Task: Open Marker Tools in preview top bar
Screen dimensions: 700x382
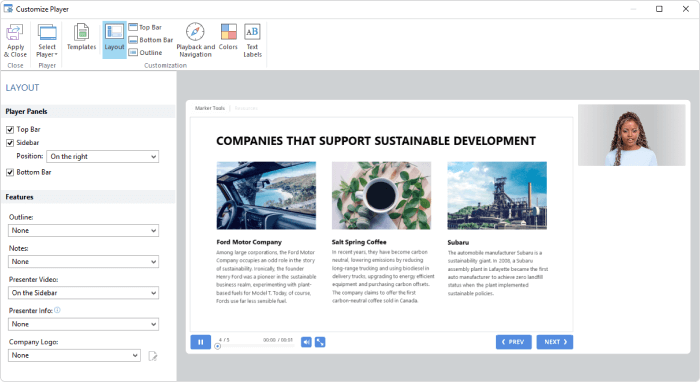Action: pyautogui.click(x=210, y=108)
